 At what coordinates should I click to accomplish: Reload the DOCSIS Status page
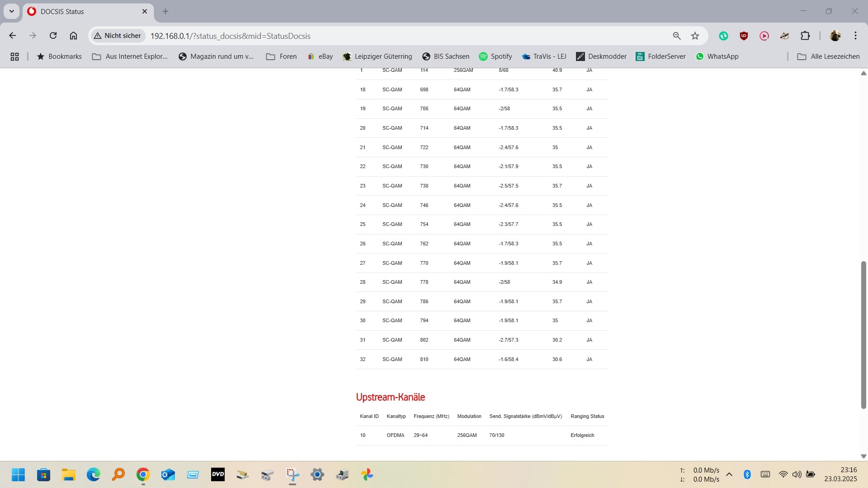click(53, 36)
